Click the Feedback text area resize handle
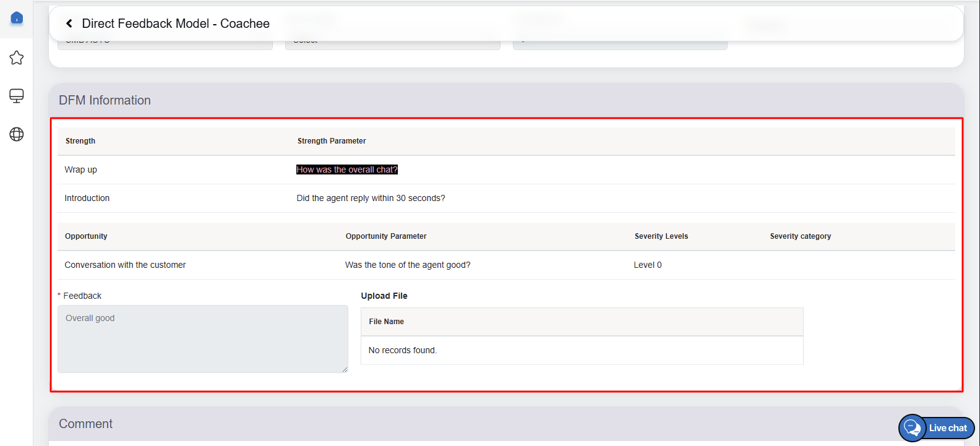The height and width of the screenshot is (446, 980). (345, 369)
